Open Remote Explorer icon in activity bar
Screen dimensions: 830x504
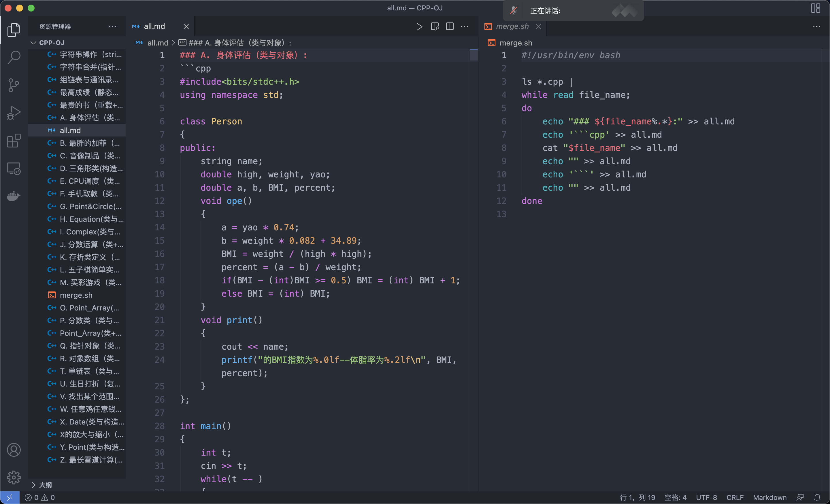tap(14, 168)
